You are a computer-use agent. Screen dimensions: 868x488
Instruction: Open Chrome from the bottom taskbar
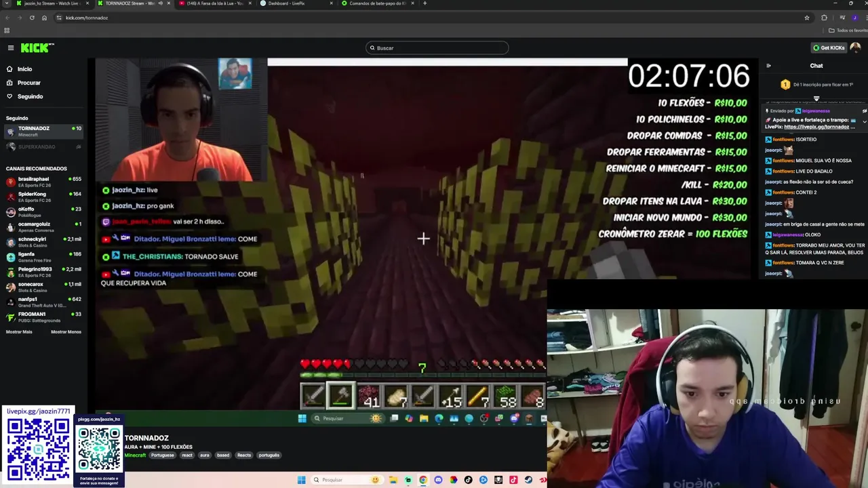[423, 480]
